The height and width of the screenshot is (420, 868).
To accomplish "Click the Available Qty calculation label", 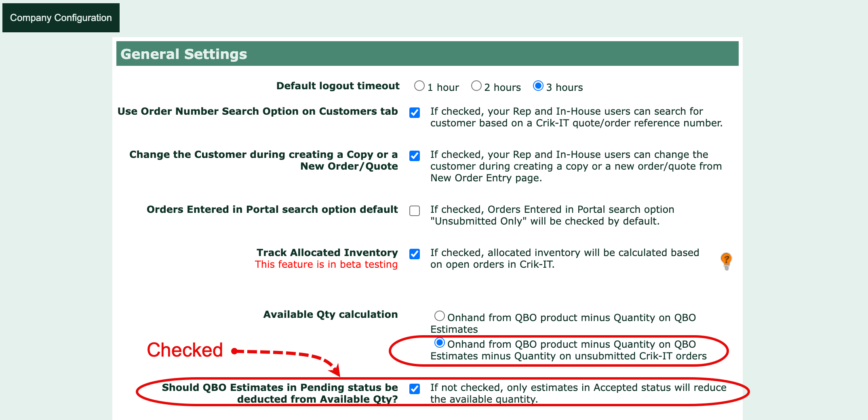I will [x=330, y=315].
